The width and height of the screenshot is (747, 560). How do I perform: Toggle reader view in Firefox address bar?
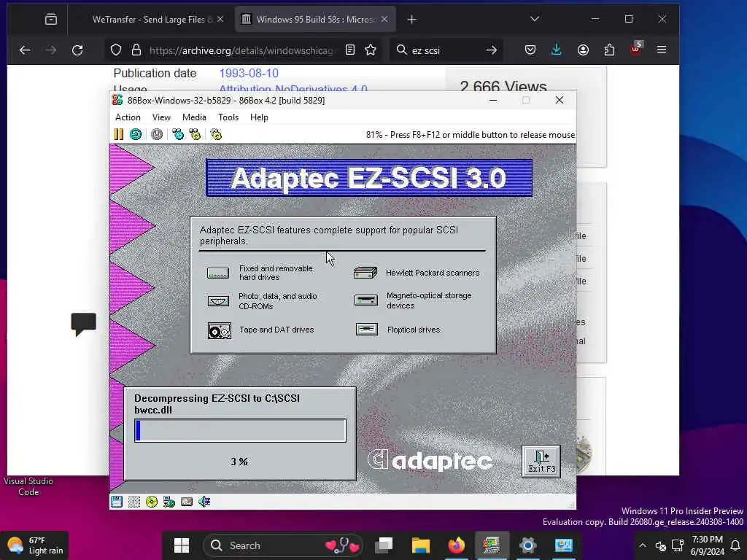pos(350,50)
